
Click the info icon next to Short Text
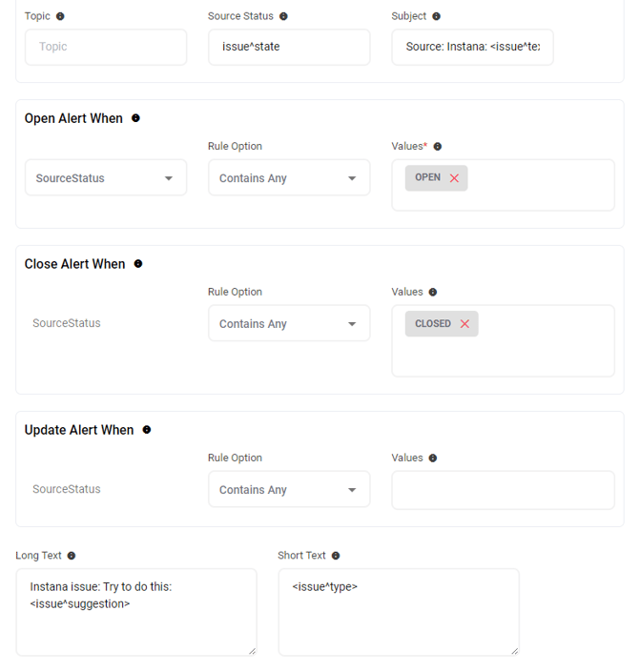tap(336, 556)
